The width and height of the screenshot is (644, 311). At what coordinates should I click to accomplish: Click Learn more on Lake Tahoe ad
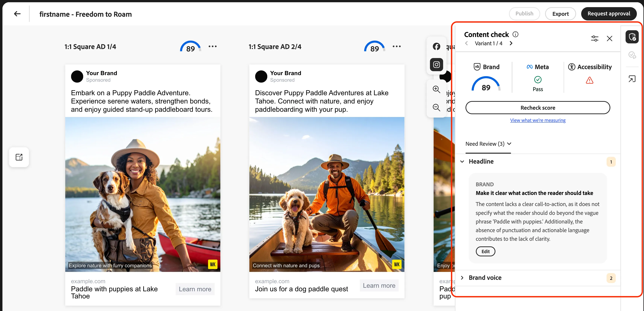(x=195, y=289)
